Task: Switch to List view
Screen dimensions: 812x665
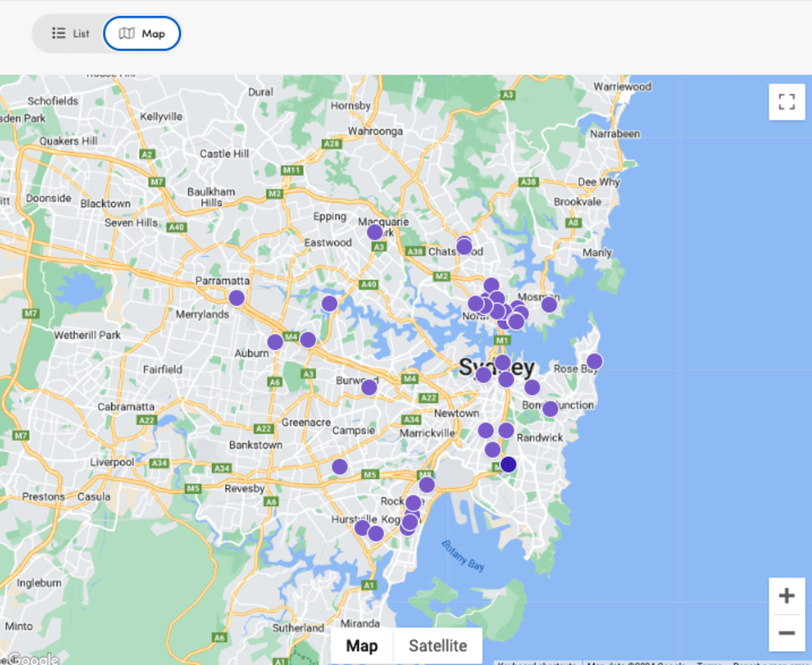Action: coord(71,34)
